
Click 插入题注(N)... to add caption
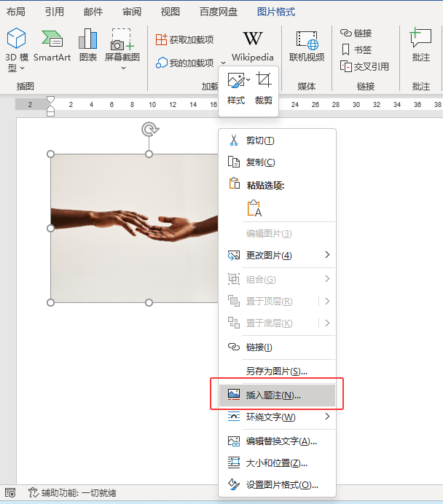click(x=277, y=395)
